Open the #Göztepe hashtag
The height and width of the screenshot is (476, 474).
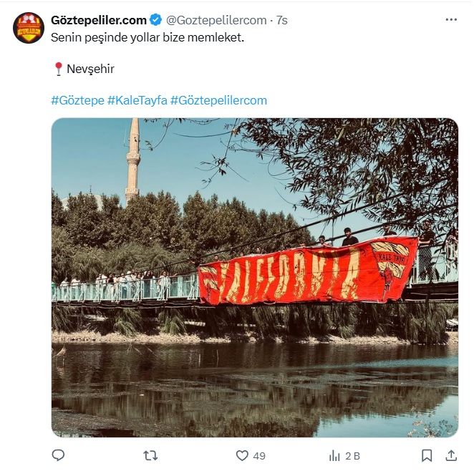click(78, 100)
